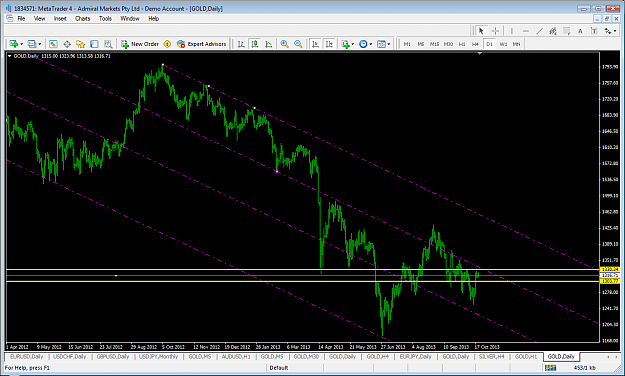Toggle the Expert Advisors button

pyautogui.click(x=202, y=44)
